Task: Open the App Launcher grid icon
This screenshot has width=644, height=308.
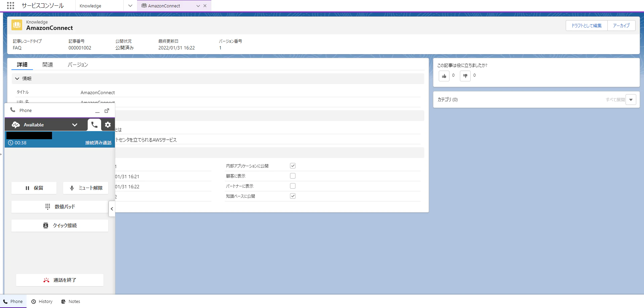Action: tap(10, 6)
